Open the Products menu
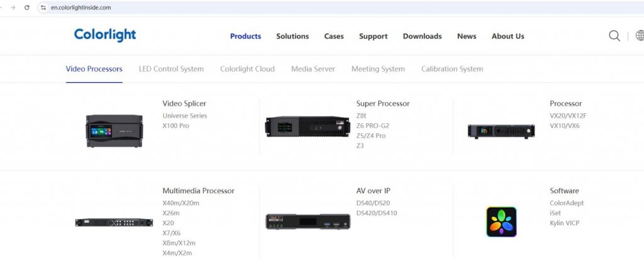Image resolution: width=644 pixels, height=263 pixels. (x=246, y=36)
